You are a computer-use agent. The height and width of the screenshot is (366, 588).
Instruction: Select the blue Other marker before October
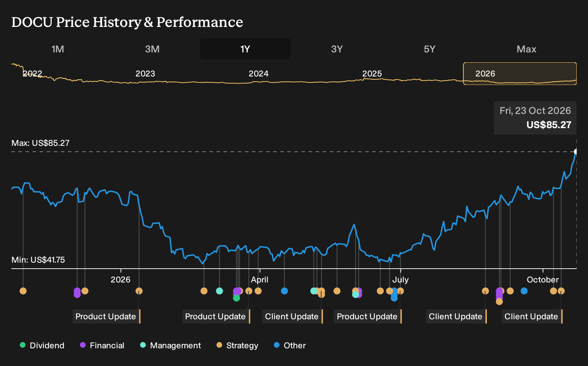[x=524, y=291]
